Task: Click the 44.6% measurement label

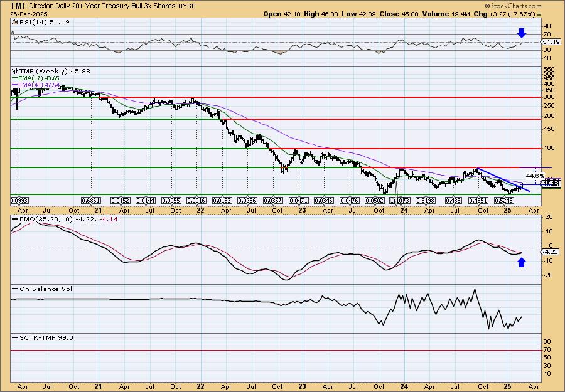Action: 535,176
